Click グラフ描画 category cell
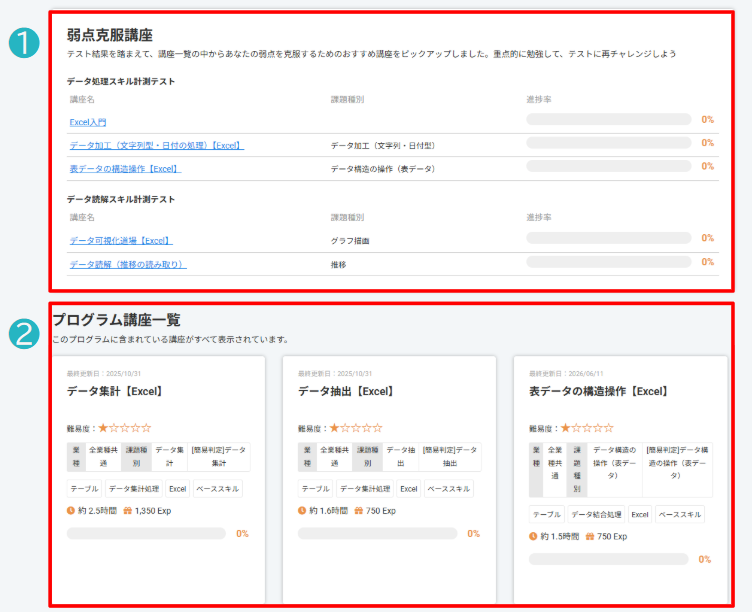752x612 pixels. coord(350,241)
